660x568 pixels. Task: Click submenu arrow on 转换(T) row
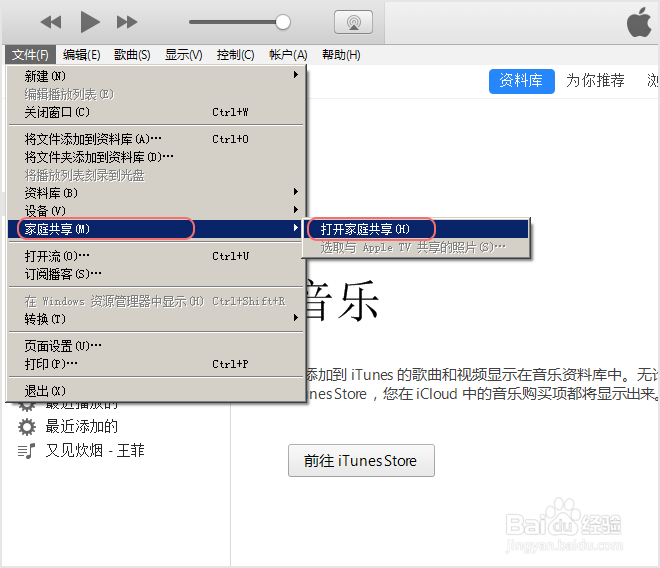296,317
